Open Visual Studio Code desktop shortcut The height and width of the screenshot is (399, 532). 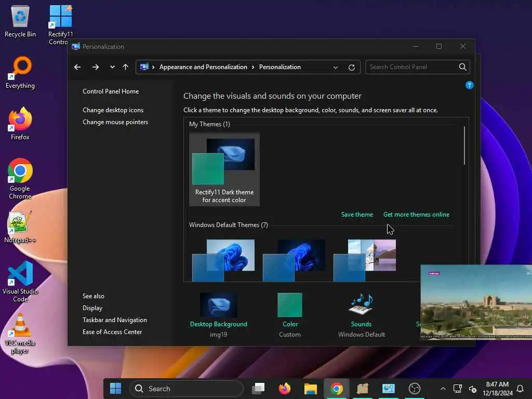tap(20, 282)
